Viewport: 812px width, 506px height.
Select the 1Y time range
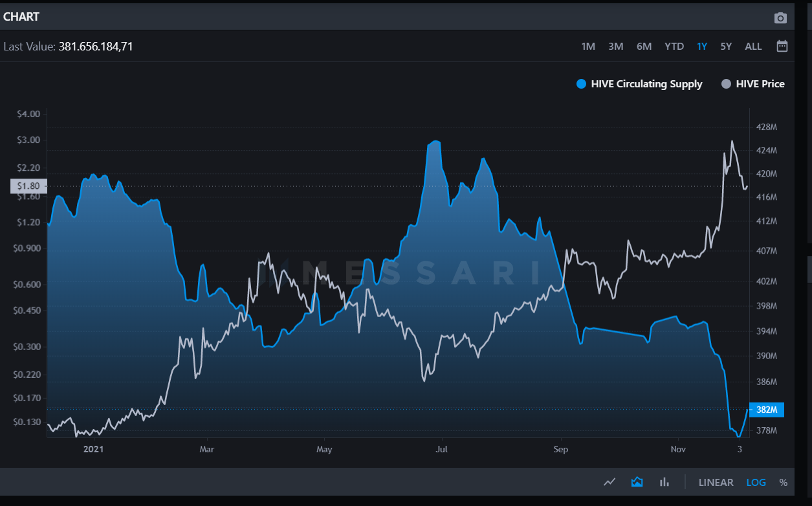coord(702,47)
